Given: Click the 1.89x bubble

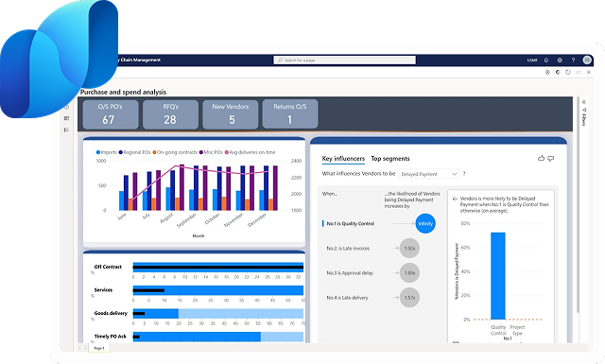Looking at the screenshot, I should pos(409,273).
